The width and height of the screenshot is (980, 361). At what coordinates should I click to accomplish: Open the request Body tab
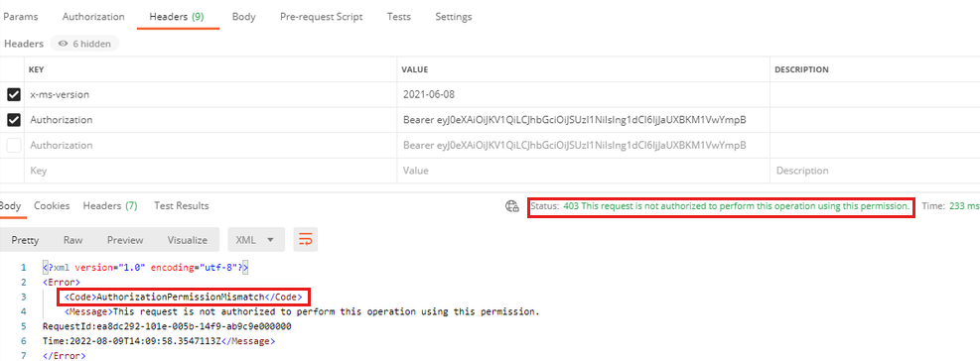coord(243,17)
